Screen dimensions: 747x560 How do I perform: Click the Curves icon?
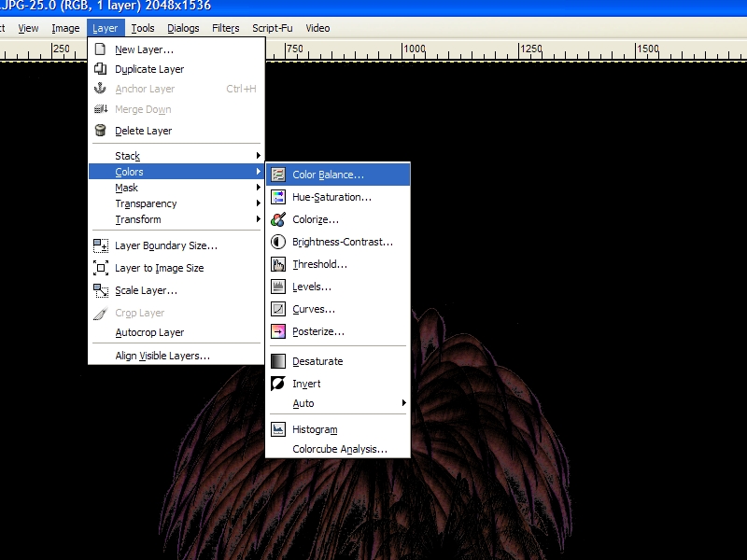pyautogui.click(x=278, y=309)
